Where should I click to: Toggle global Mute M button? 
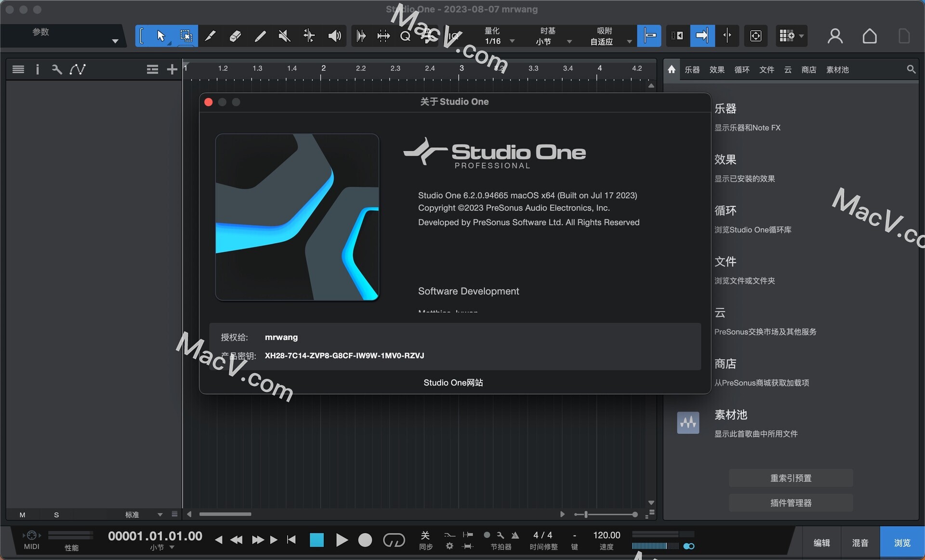click(22, 515)
